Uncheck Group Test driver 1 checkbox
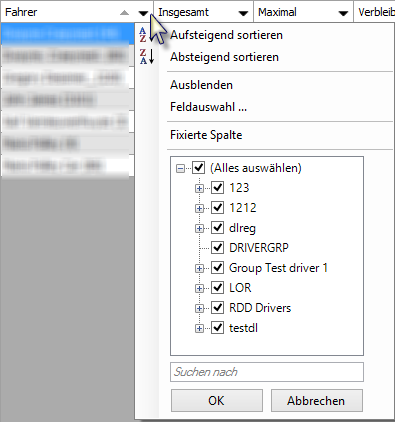 pos(218,268)
